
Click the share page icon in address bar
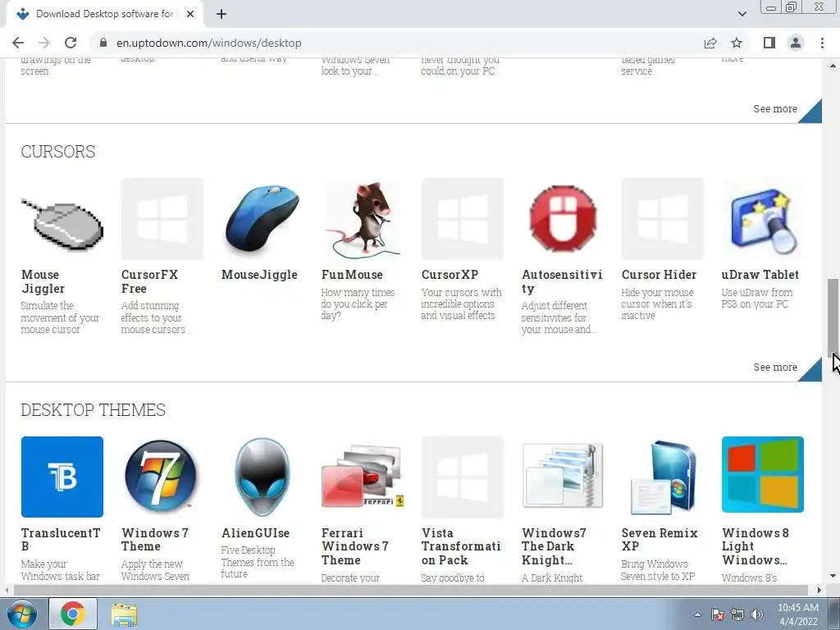click(710, 43)
